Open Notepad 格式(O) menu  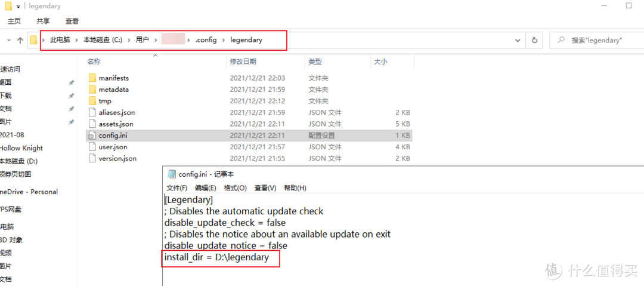pos(235,188)
